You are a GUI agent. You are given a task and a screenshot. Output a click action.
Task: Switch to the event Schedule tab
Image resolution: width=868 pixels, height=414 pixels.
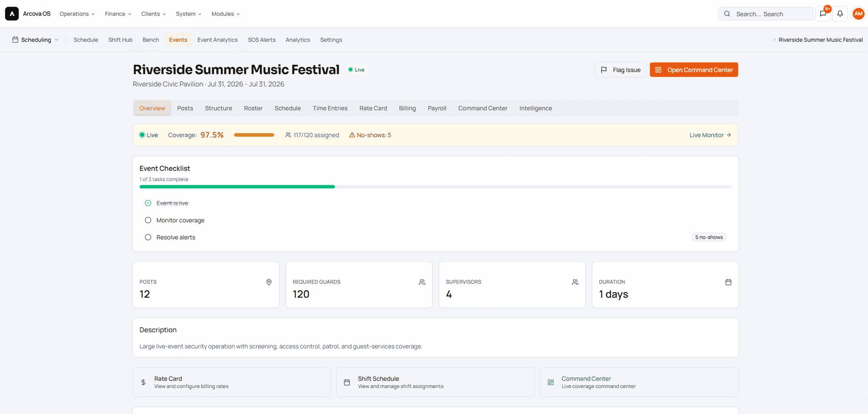[x=287, y=108]
